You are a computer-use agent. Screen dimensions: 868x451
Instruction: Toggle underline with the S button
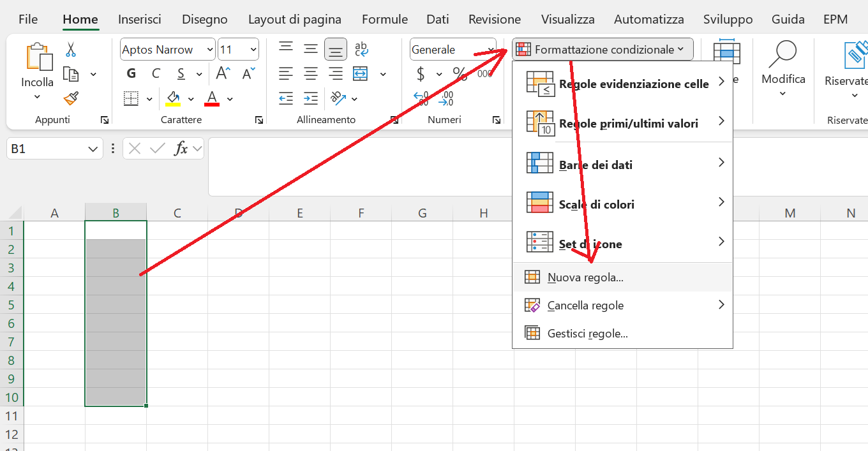[181, 74]
